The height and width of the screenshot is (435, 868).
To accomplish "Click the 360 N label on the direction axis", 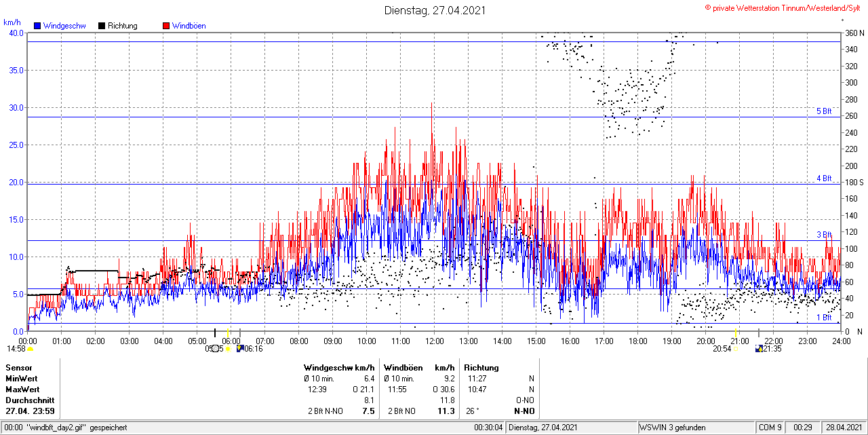I will pyautogui.click(x=854, y=33).
